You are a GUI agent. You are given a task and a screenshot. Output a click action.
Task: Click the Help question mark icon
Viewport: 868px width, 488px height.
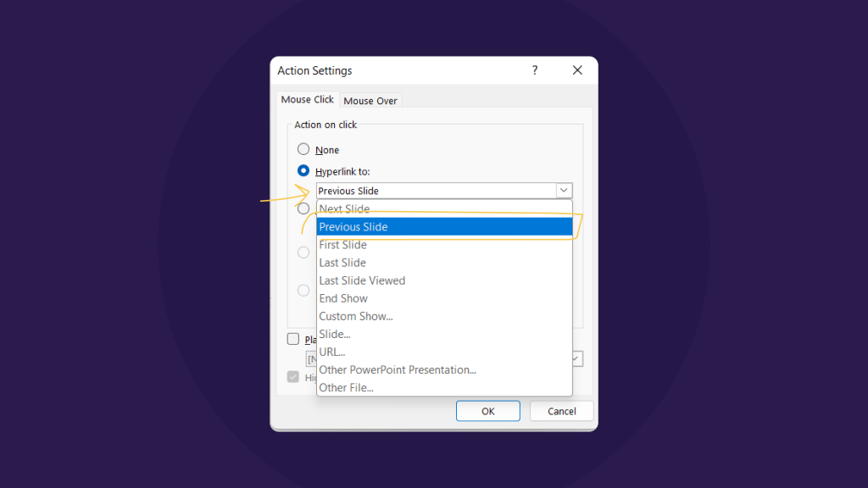(535, 70)
